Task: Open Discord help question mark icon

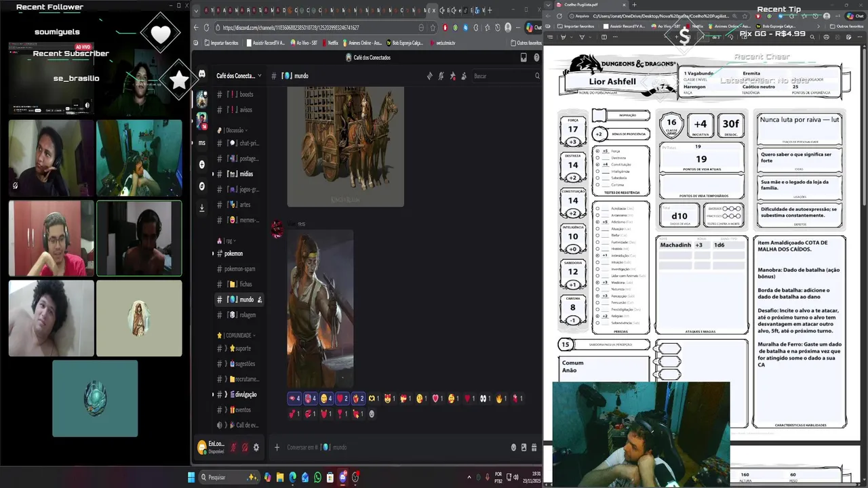Action: (536, 58)
